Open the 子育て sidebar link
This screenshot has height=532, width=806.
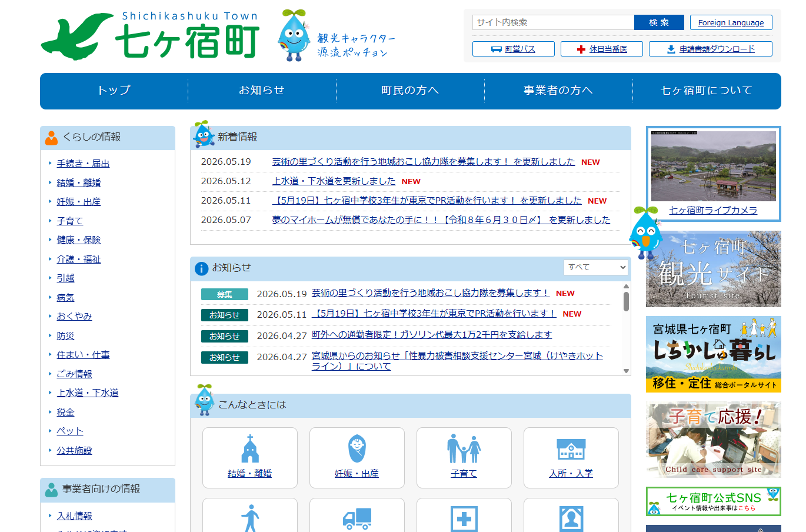(70, 221)
